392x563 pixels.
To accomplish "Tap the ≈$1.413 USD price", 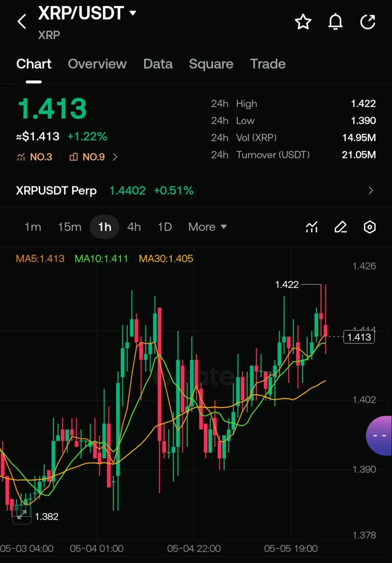I will 38,137.
